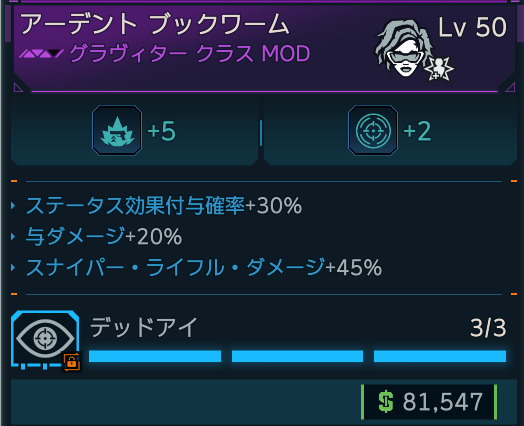This screenshot has width=524, height=426.
Task: Click the アーデント ブックワーム item title
Action: coord(155,24)
